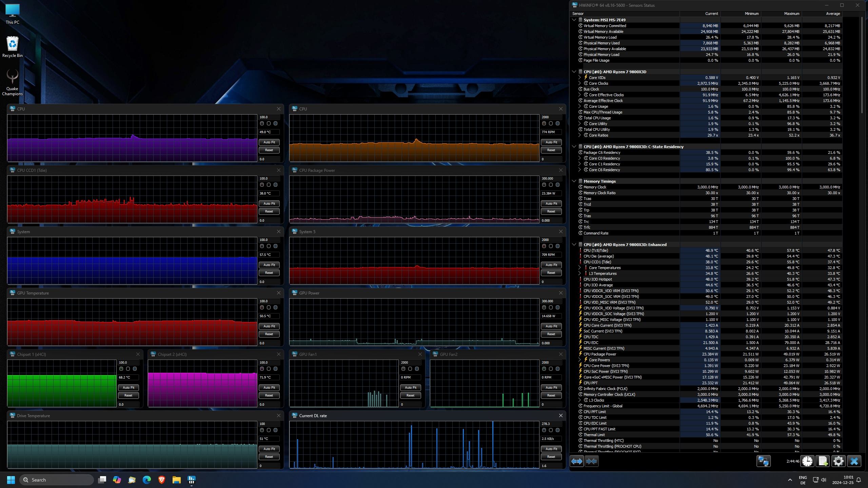
Task: Select the Quake Champions desktop shortcut
Action: pos(13,82)
